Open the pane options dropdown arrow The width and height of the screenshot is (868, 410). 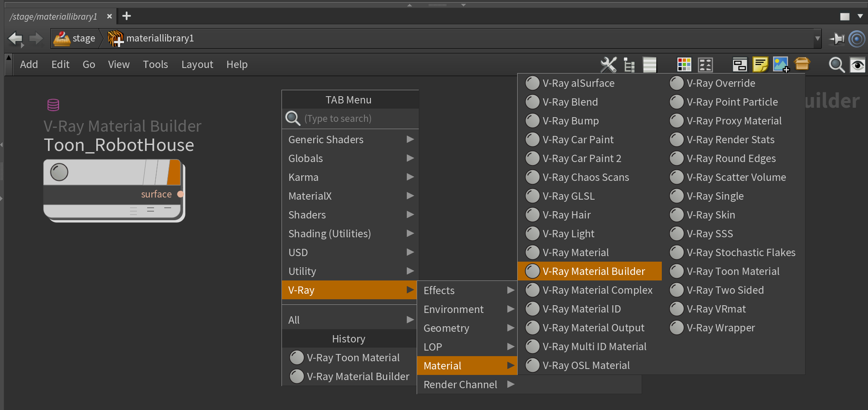(860, 16)
